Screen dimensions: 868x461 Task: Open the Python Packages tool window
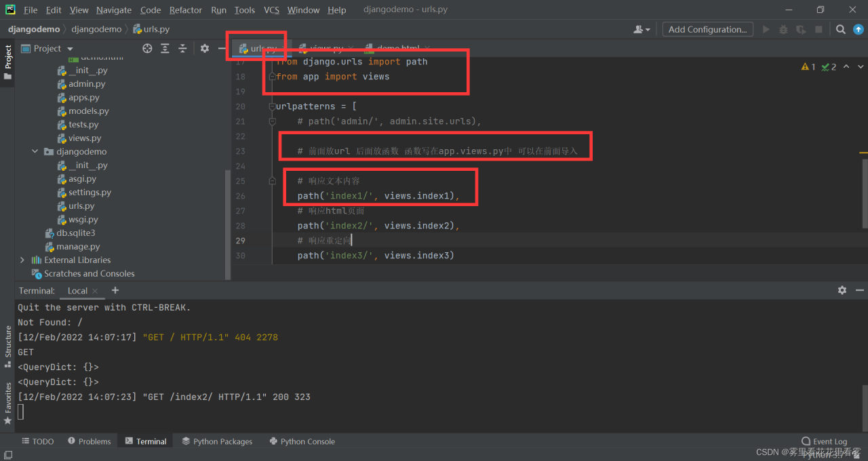[x=217, y=441]
